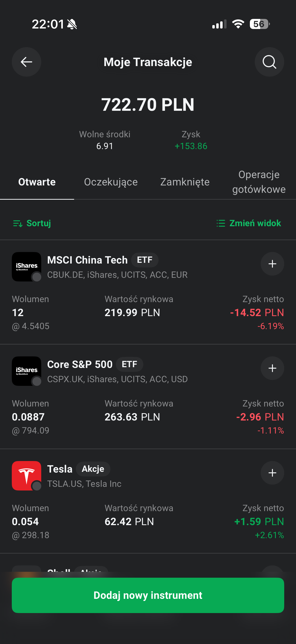Screen dimensions: 296x644
Task: Tap plus icon for MSCI China Tech
Action: (x=272, y=264)
